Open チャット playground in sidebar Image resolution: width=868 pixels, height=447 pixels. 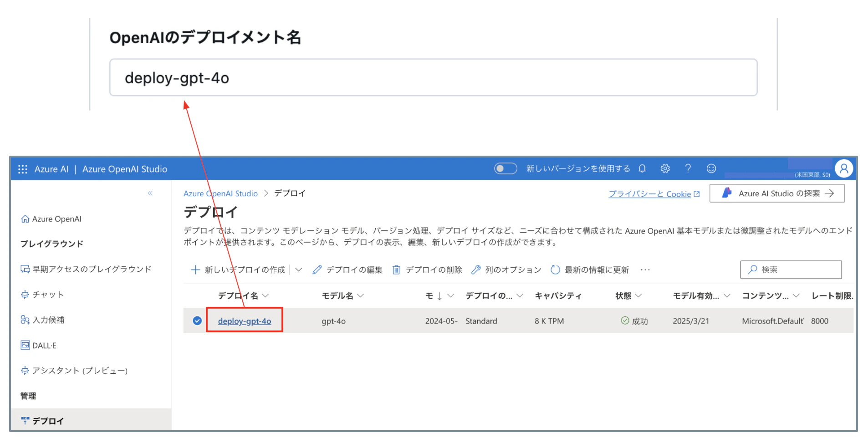click(42, 295)
